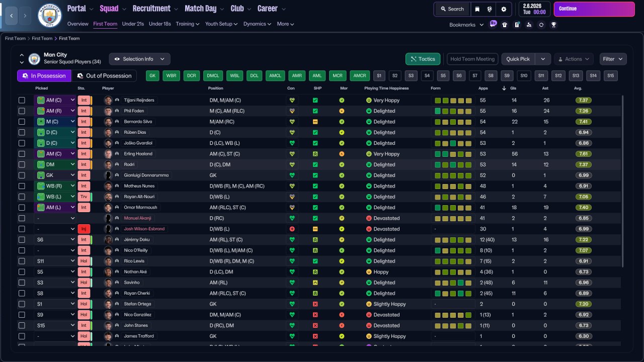This screenshot has width=644, height=362.
Task: Click the scouting search people icon
Action: tap(529, 25)
